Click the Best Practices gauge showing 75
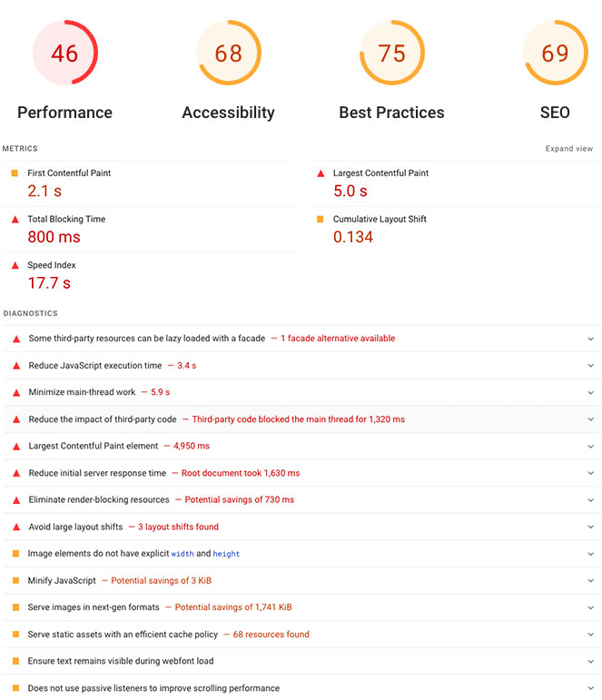This screenshot has width=602, height=700. click(392, 53)
